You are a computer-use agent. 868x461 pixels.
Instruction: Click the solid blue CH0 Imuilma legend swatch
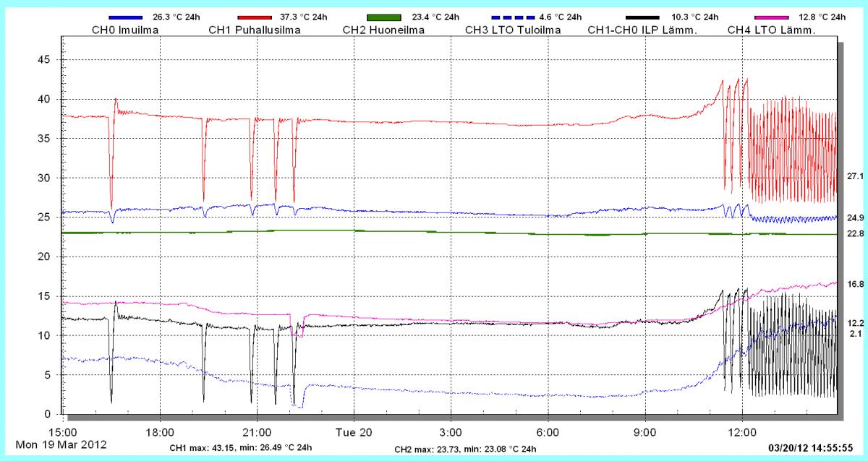[124, 17]
